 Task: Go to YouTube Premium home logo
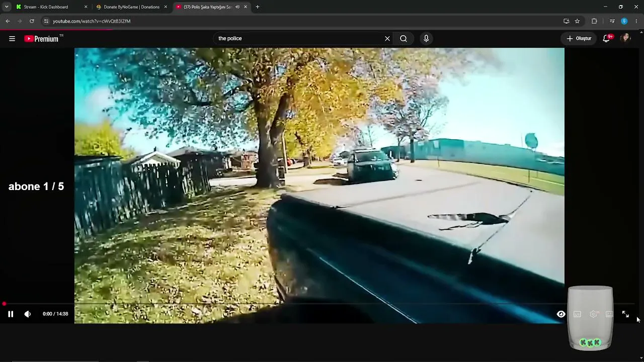coord(41,39)
